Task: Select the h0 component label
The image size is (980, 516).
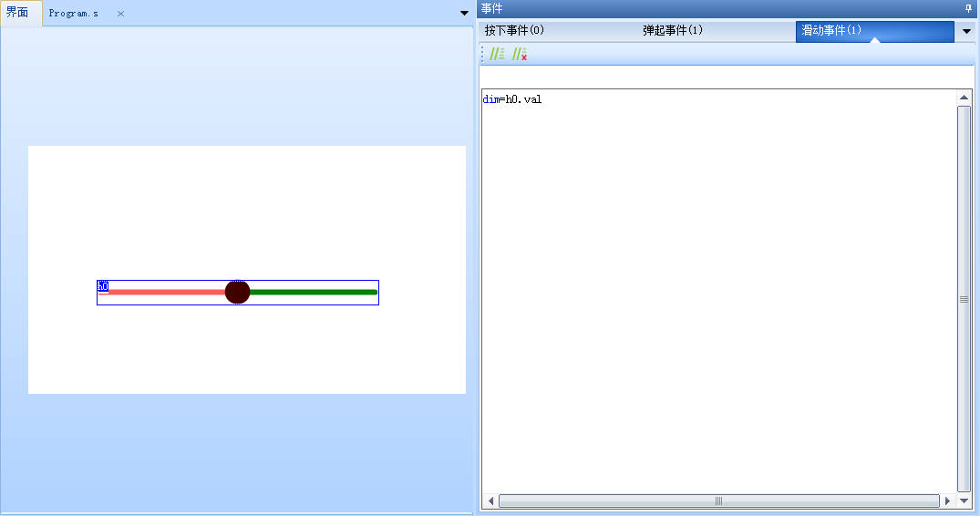Action: click(x=103, y=286)
